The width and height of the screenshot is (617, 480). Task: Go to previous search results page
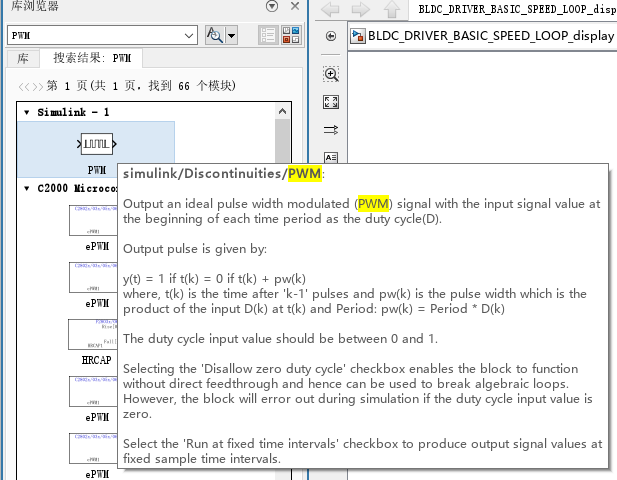(24, 86)
